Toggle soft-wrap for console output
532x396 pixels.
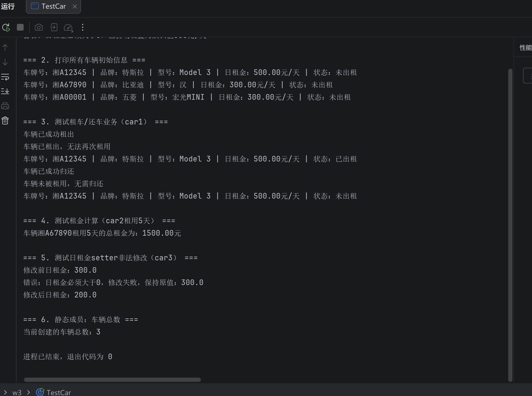click(x=5, y=77)
